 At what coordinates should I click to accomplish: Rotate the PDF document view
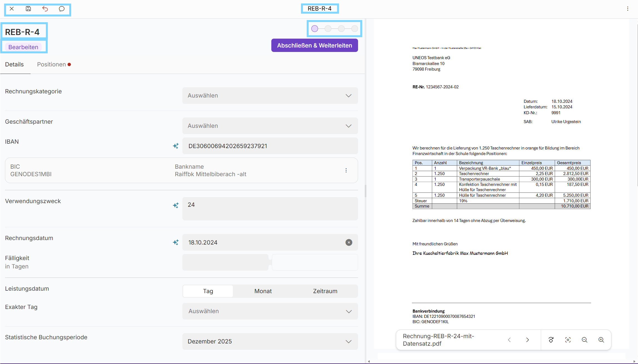click(551, 340)
